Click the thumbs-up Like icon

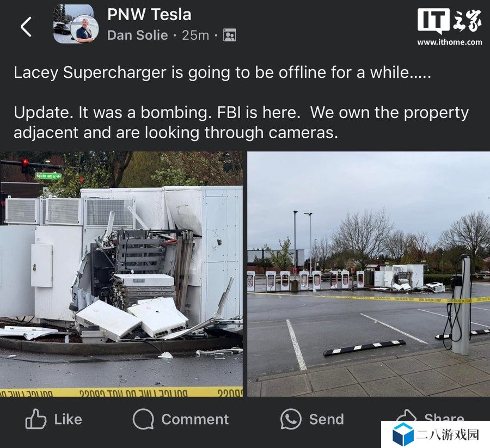tap(35, 419)
